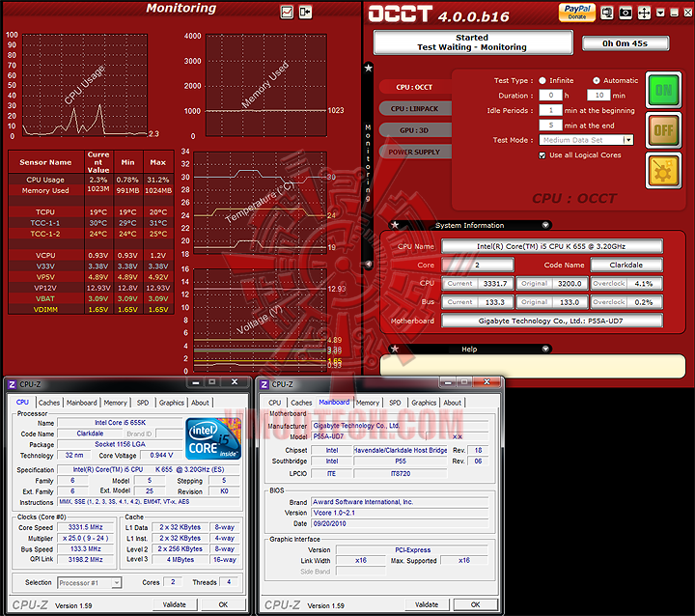
Task: Click OK in the left CPU-Z window
Action: pyautogui.click(x=223, y=604)
